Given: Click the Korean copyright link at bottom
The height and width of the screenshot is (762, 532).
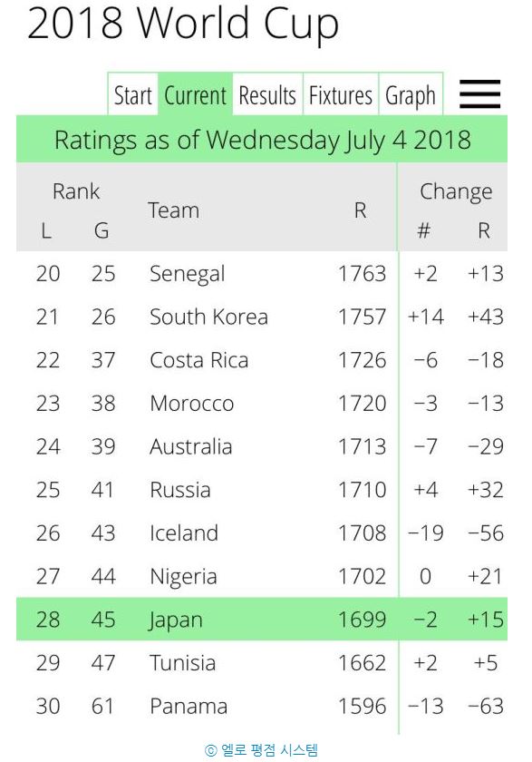Looking at the screenshot, I should pyautogui.click(x=262, y=750).
